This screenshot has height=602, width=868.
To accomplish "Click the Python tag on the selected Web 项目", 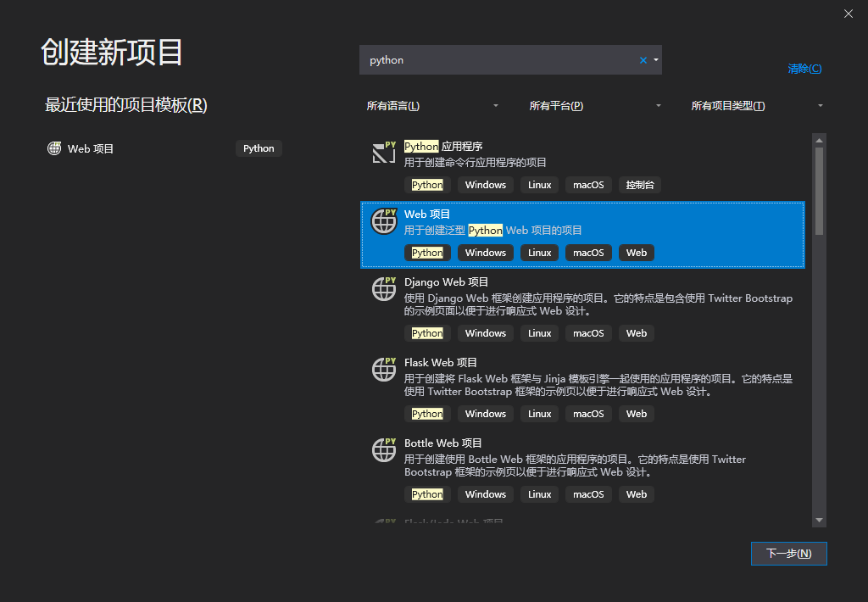I will coord(427,252).
